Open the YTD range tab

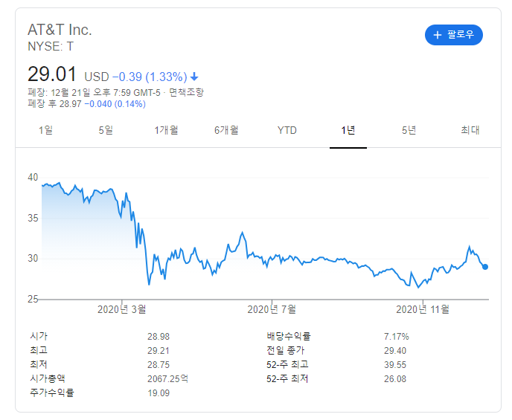point(287,130)
